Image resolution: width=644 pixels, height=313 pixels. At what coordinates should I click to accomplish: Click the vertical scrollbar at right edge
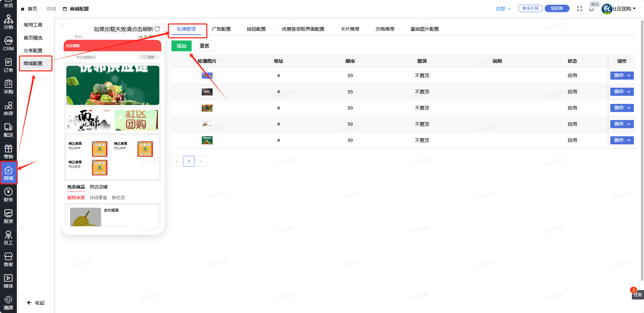[x=642, y=150]
